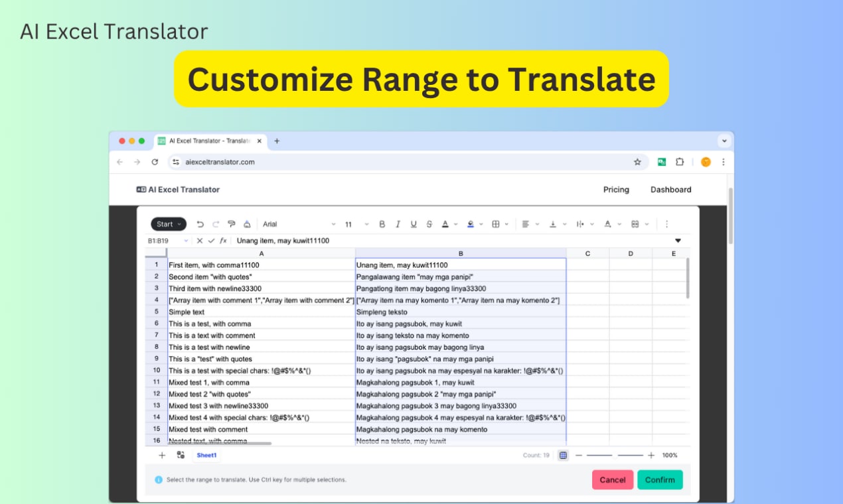The image size is (843, 504).
Task: Bookmark this page with star icon
Action: [637, 162]
